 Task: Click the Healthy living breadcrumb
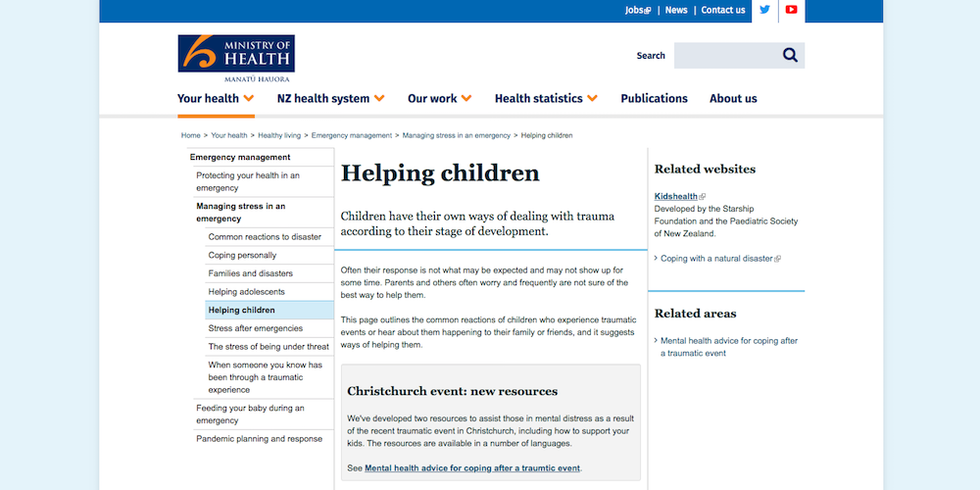[279, 135]
